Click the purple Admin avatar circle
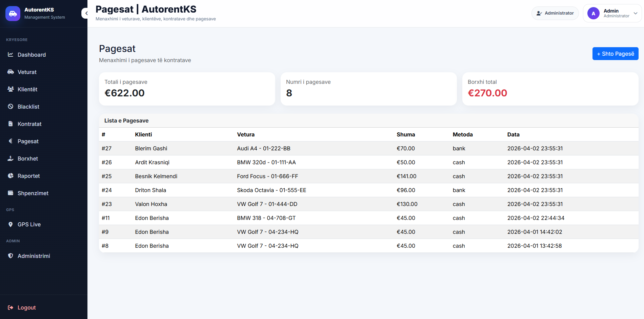 click(x=593, y=13)
